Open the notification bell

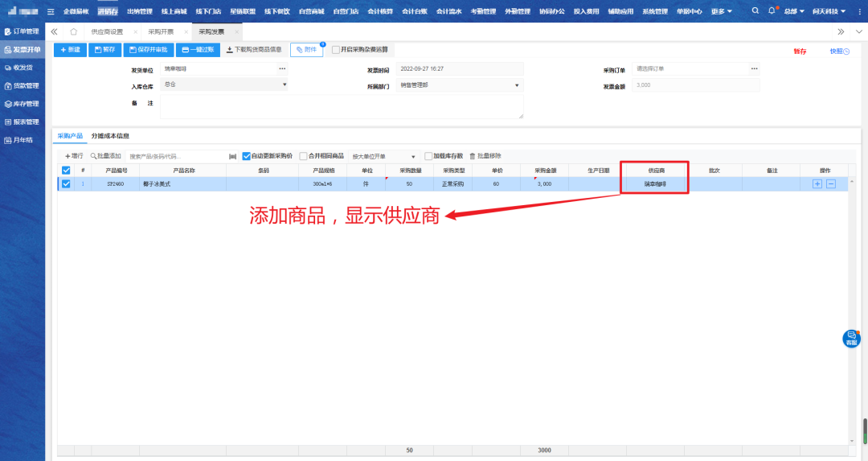772,11
